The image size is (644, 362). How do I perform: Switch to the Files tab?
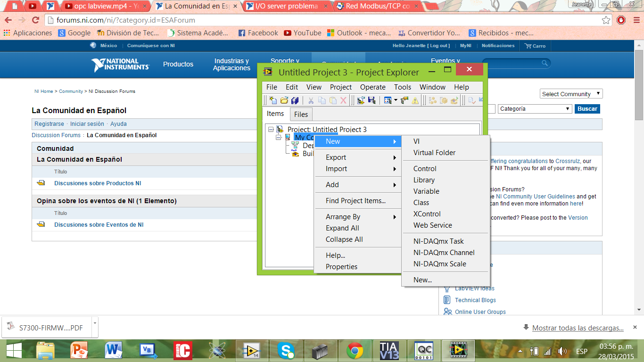(301, 115)
